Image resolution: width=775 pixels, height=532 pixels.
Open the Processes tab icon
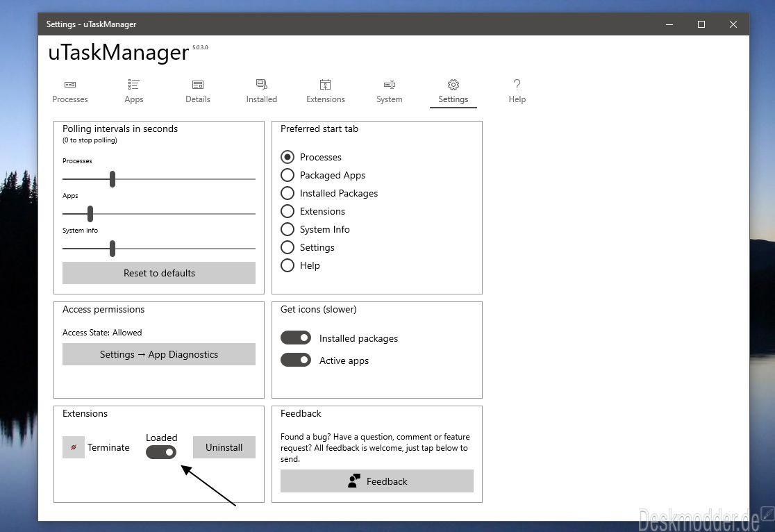(x=70, y=85)
